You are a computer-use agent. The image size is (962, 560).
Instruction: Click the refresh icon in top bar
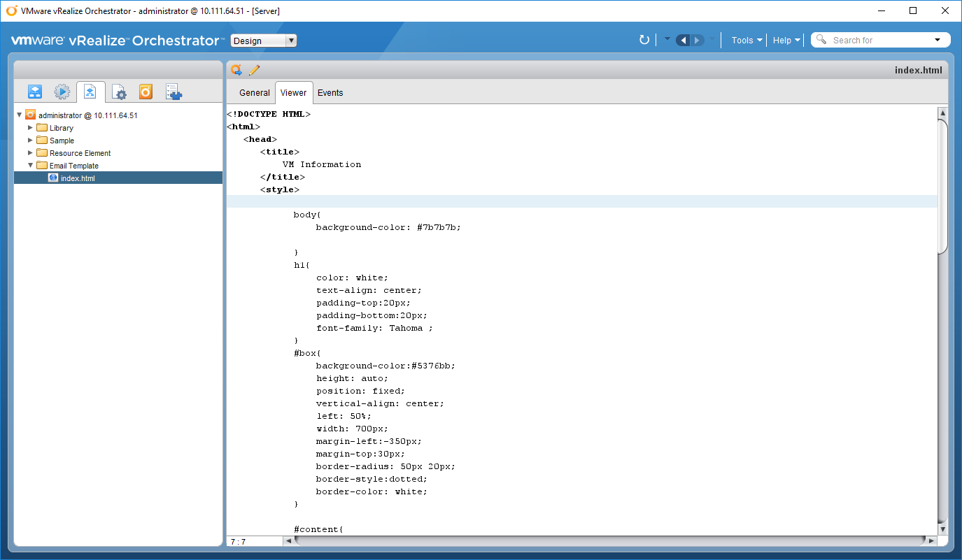[644, 40]
